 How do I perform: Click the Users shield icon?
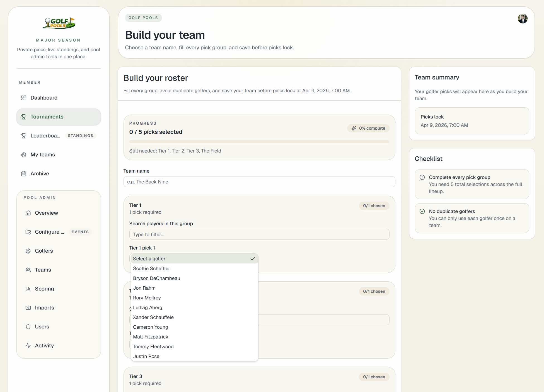tap(28, 327)
